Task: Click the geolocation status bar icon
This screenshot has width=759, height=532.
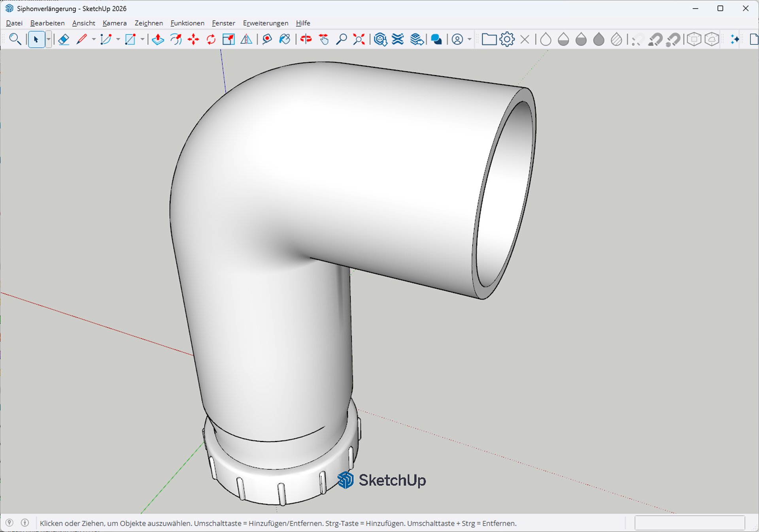Action: (x=9, y=523)
